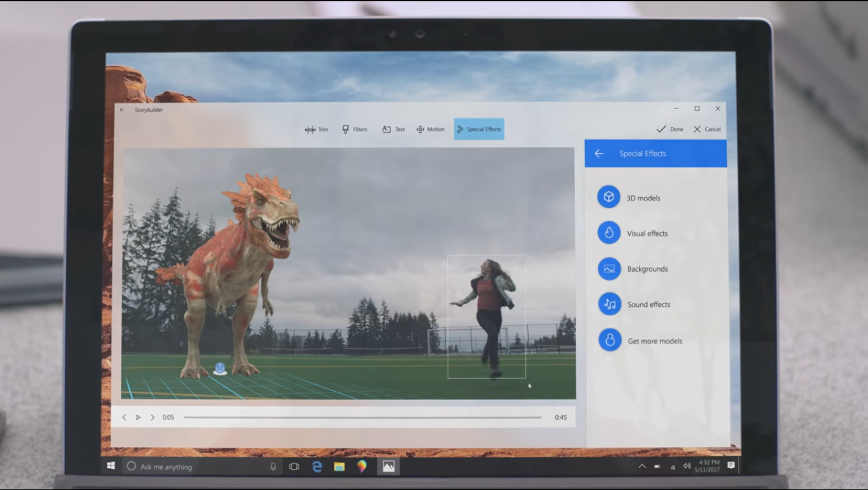Image resolution: width=868 pixels, height=490 pixels.
Task: Go back from Special Effects panel
Action: [599, 154]
